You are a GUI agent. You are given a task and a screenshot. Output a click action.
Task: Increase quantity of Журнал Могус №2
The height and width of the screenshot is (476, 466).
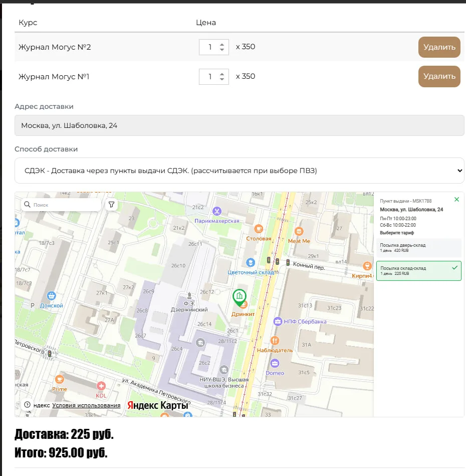point(222,44)
